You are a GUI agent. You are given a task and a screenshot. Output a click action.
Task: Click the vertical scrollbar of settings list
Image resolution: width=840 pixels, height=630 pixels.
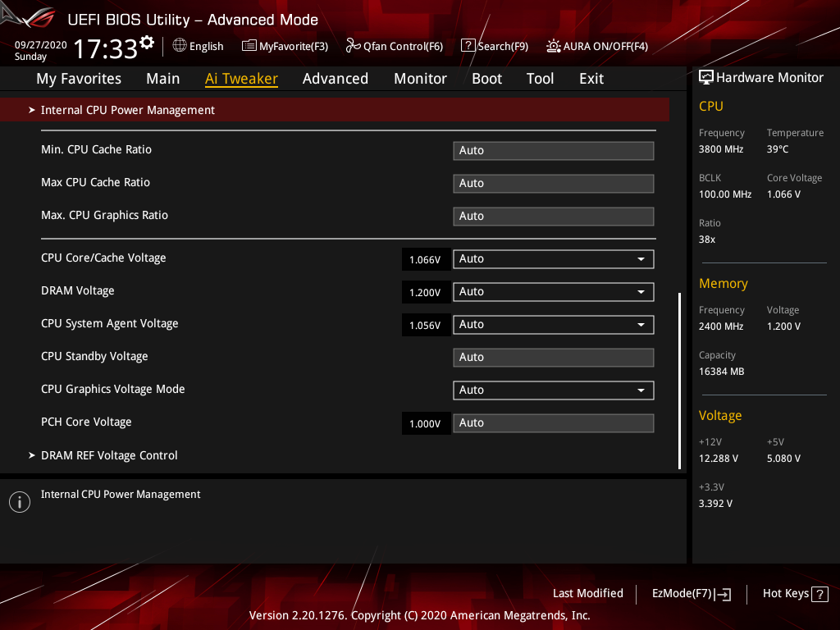tap(679, 381)
